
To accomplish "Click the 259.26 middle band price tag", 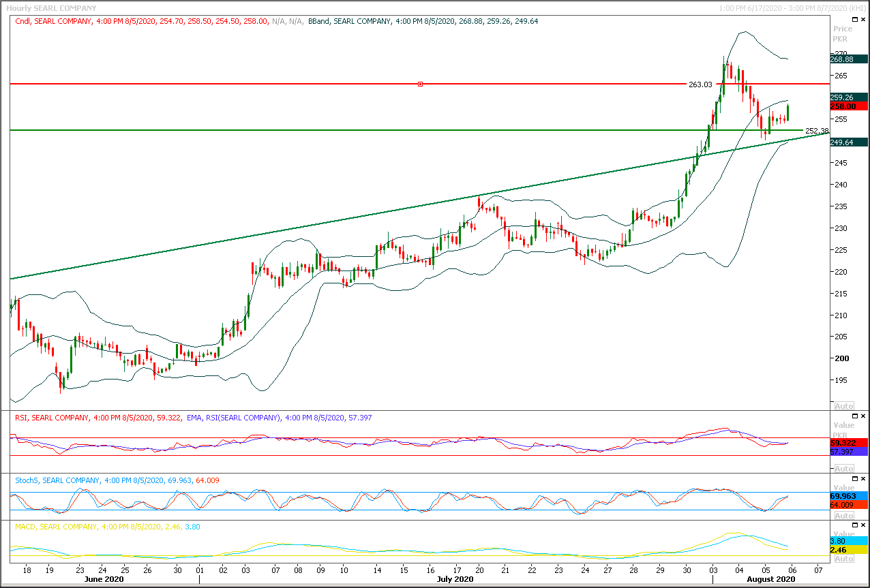I will (x=849, y=97).
